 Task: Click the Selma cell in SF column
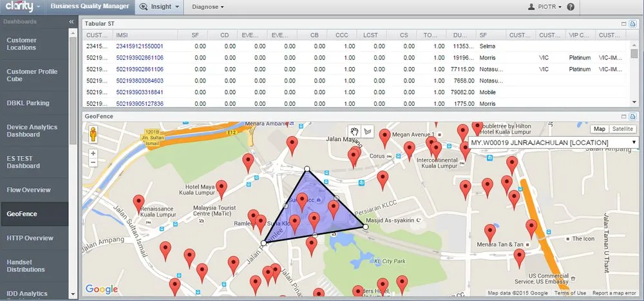[x=487, y=46]
